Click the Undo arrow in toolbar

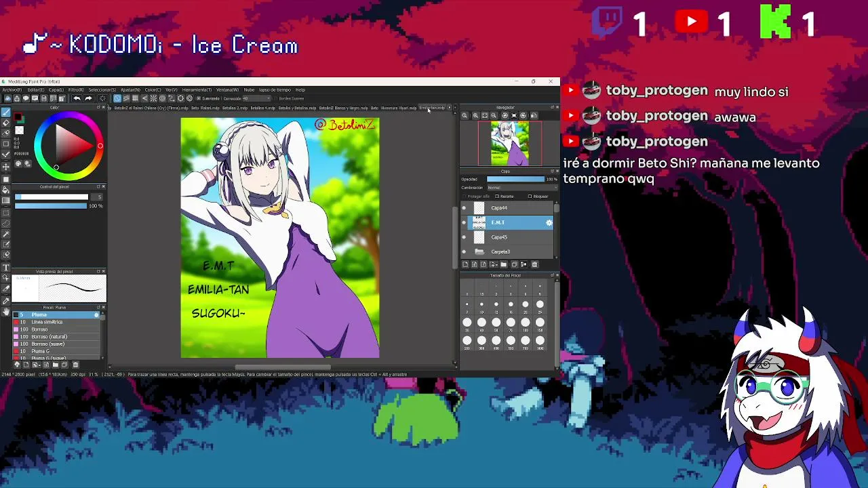[77, 98]
